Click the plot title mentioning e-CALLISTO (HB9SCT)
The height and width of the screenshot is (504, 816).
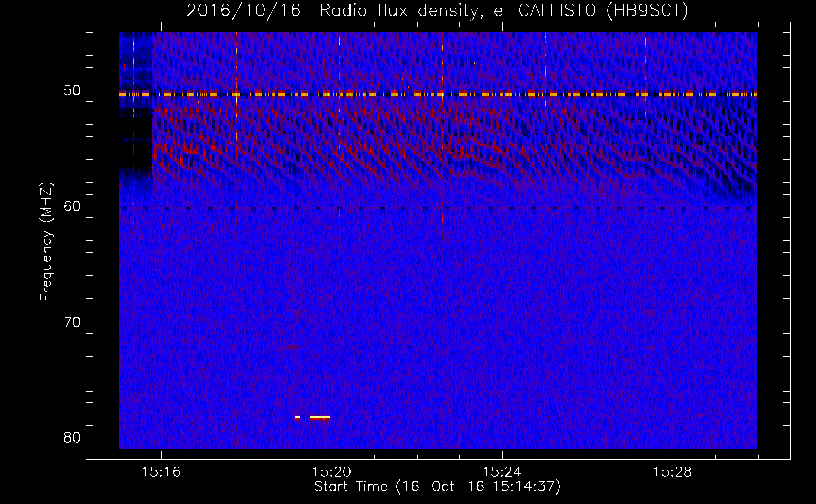(437, 11)
